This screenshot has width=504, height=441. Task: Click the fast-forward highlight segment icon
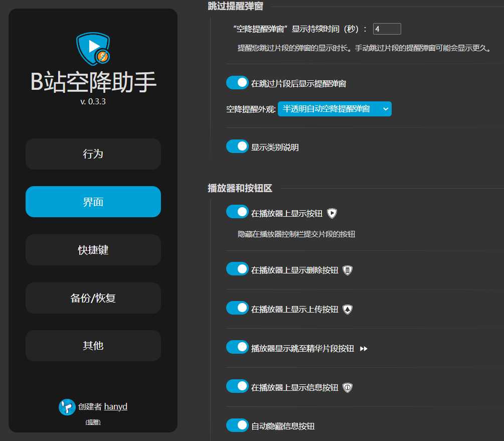coord(364,349)
